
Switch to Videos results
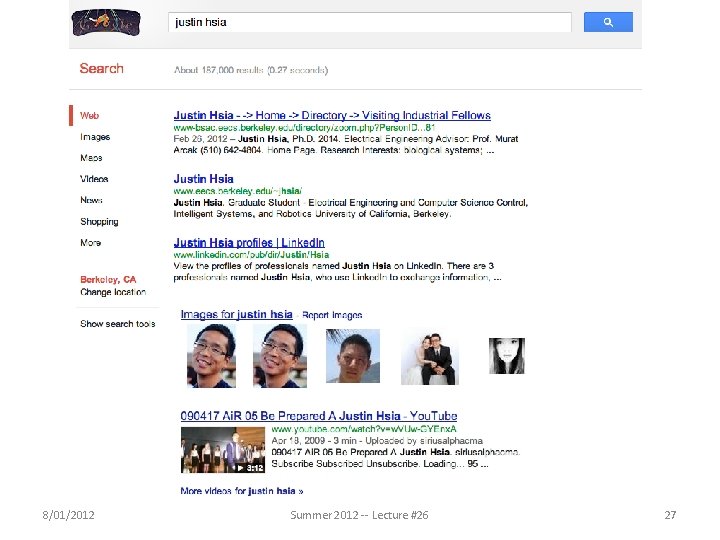click(x=94, y=179)
